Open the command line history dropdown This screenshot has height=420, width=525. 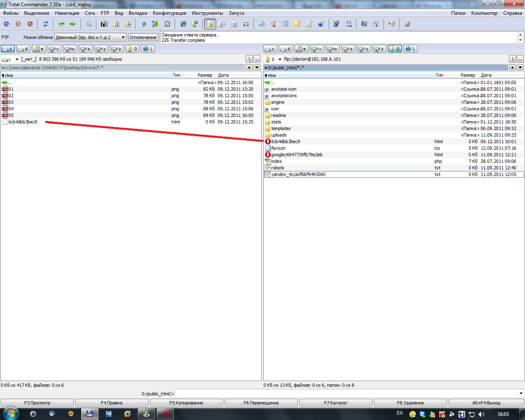[521, 394]
